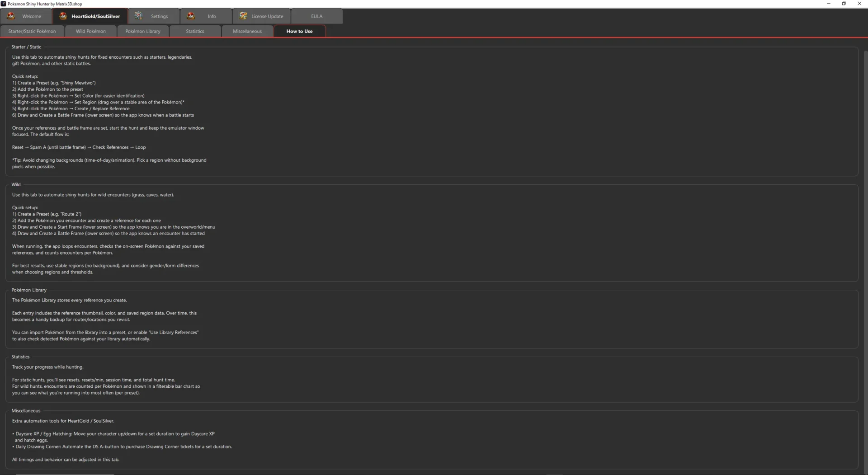Select the How to Use sub-tab
Screen dimensions: 868x475
[299, 31]
